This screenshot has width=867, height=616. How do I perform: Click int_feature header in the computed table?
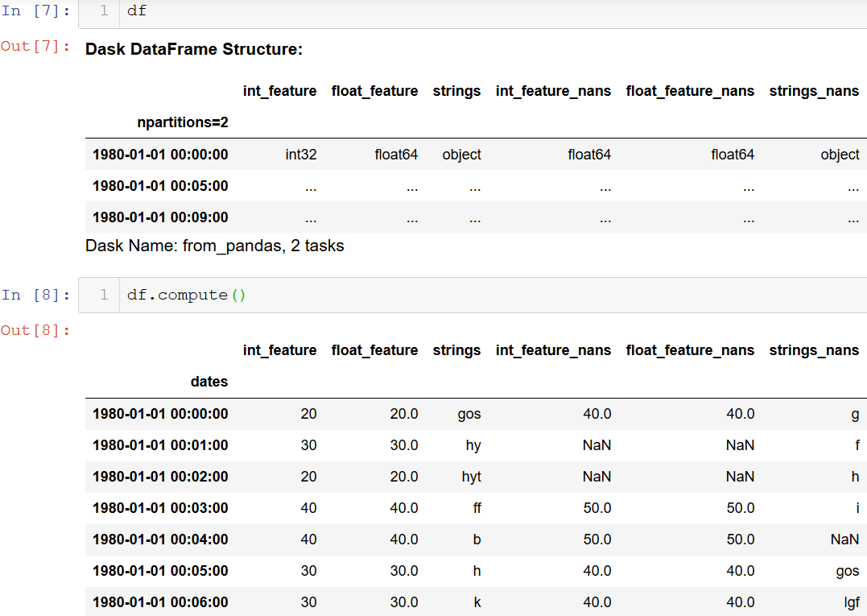tap(280, 350)
